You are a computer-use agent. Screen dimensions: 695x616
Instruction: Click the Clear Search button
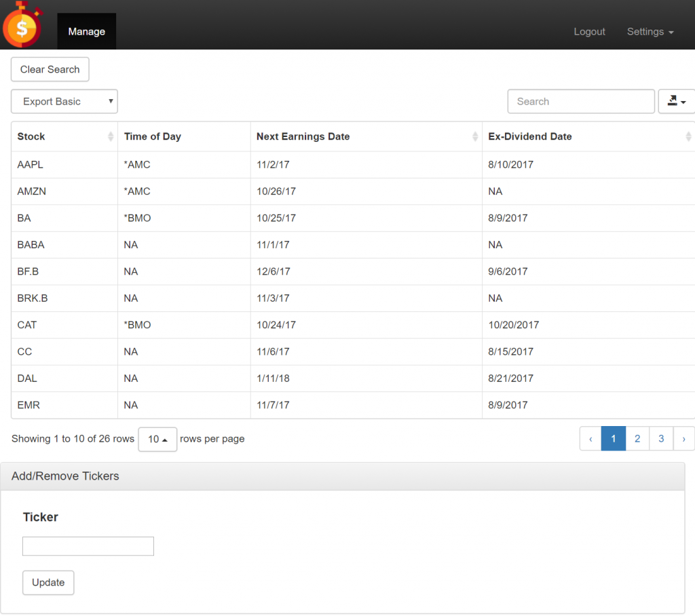(x=50, y=70)
